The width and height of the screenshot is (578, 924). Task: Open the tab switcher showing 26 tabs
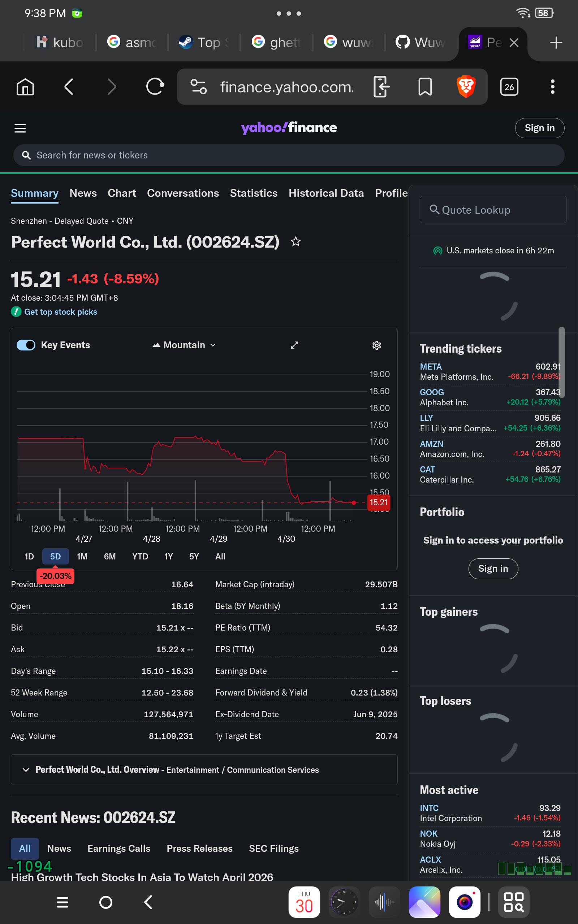pyautogui.click(x=509, y=87)
